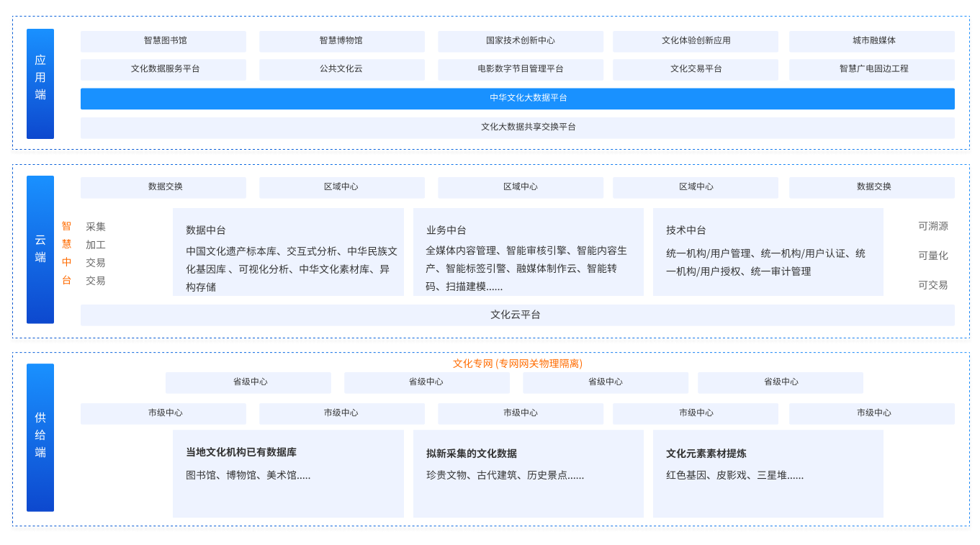
Task: Click the 业务中台 panel
Action: (529, 252)
